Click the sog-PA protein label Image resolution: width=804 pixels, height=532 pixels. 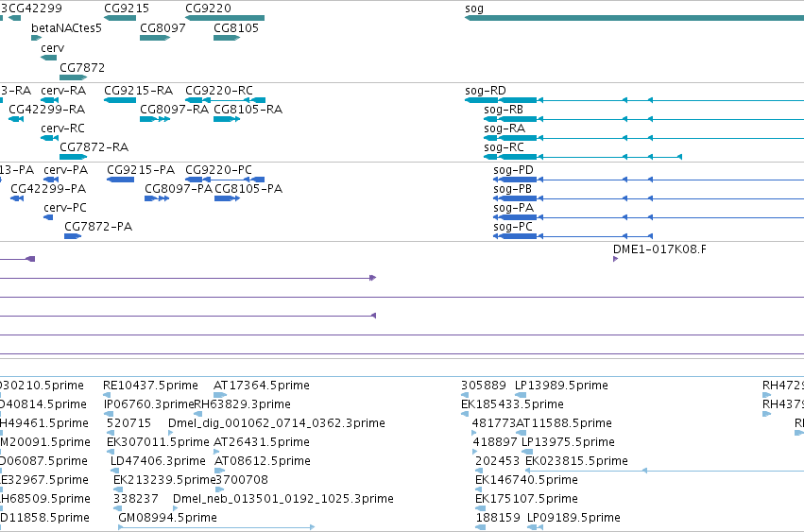[513, 208]
